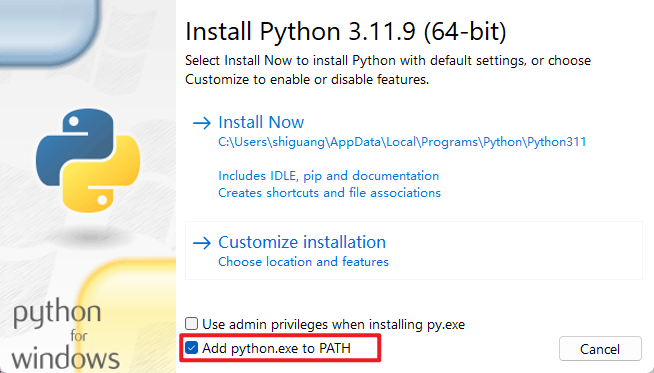This screenshot has width=654, height=373.
Task: Click the arrow icon beside Customize installation
Action: (x=202, y=243)
